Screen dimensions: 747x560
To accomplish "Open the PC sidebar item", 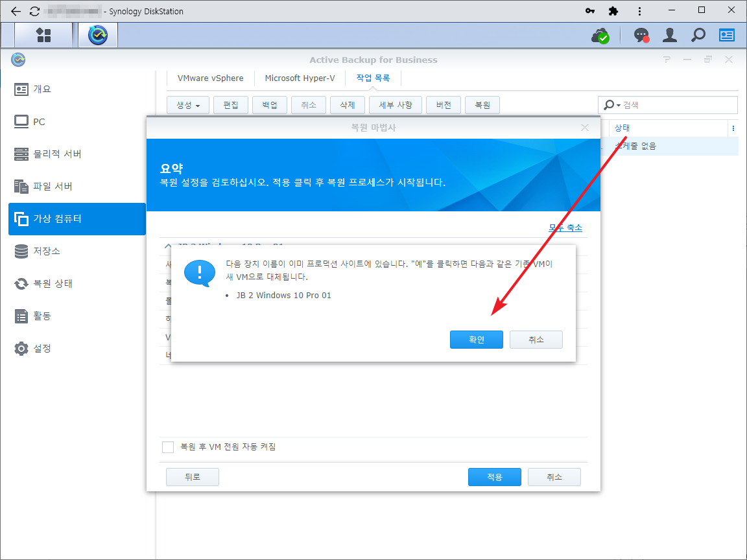I will pos(77,121).
